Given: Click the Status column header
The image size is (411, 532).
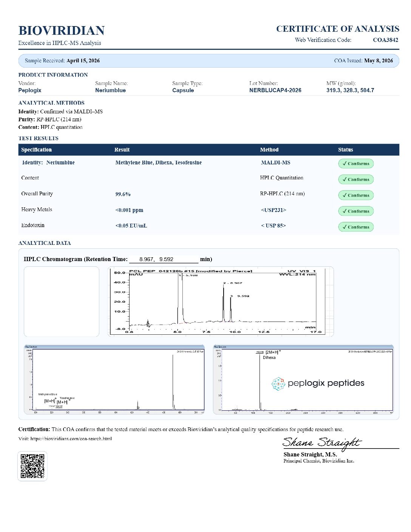Looking at the screenshot, I should click(346, 150).
